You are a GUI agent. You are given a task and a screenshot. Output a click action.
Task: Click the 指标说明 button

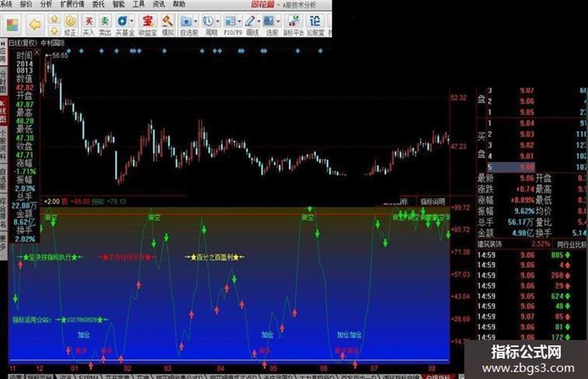(x=432, y=202)
